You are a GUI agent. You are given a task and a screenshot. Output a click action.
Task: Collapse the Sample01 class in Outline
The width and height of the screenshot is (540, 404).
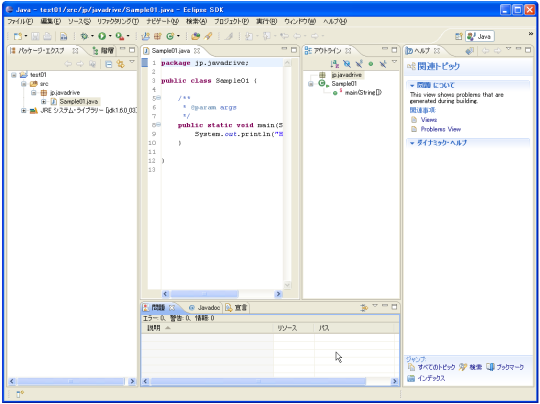[x=311, y=84]
